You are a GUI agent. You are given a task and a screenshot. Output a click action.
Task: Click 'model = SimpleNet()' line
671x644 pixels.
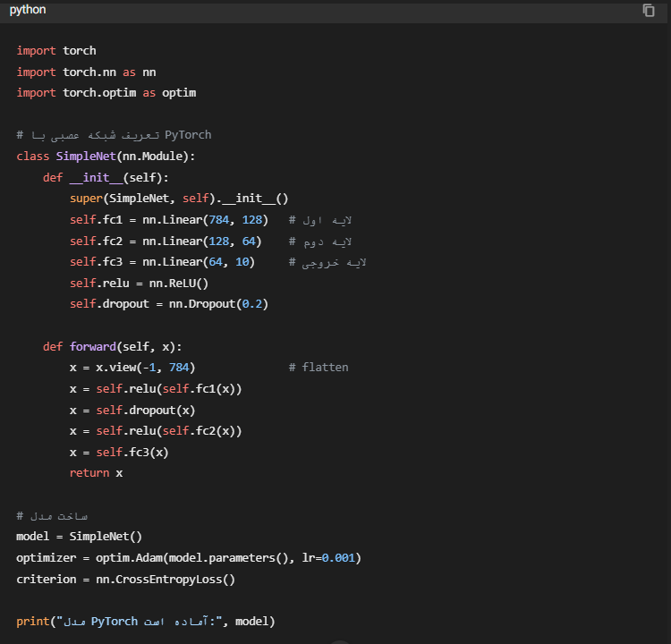(79, 537)
